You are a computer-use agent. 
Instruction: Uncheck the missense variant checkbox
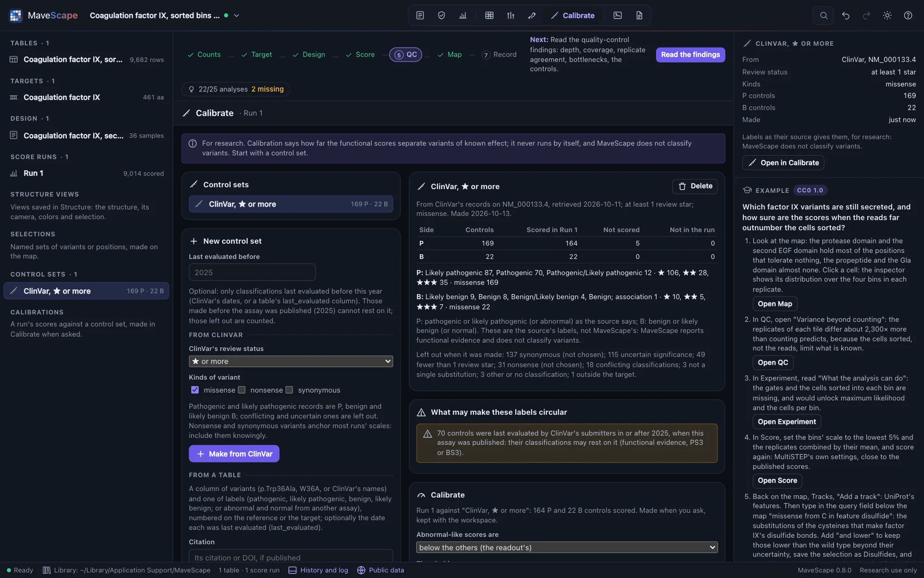pos(195,390)
